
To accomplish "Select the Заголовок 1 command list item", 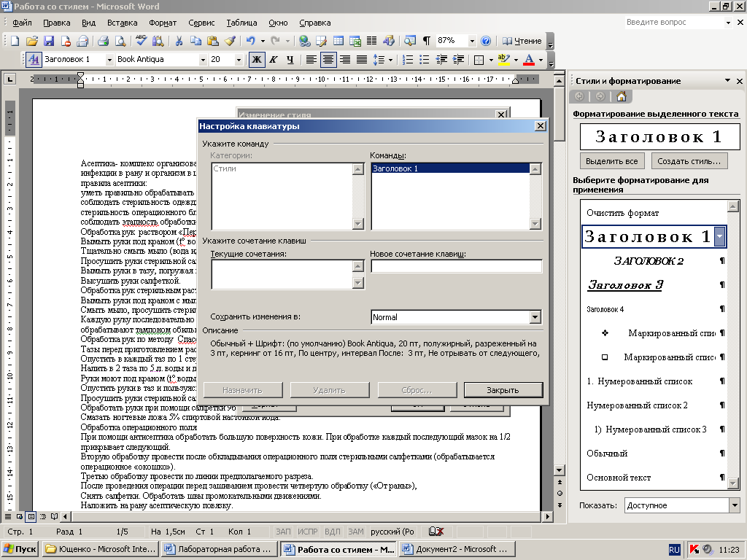I will (x=450, y=168).
